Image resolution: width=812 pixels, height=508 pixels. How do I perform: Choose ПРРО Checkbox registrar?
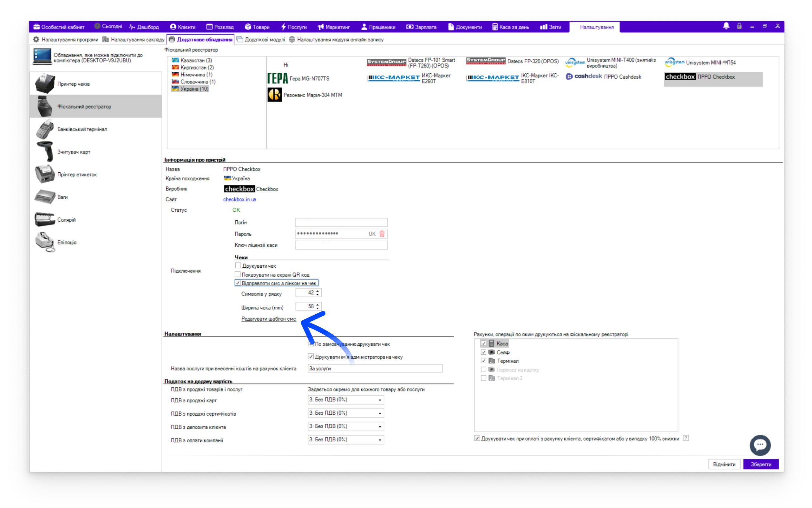713,79
